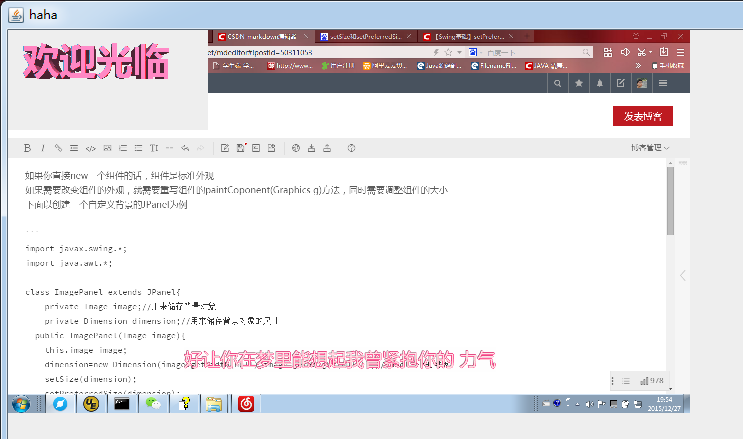Create a bulleted list in the editor toolbar
The image size is (743, 439).
tap(138, 148)
